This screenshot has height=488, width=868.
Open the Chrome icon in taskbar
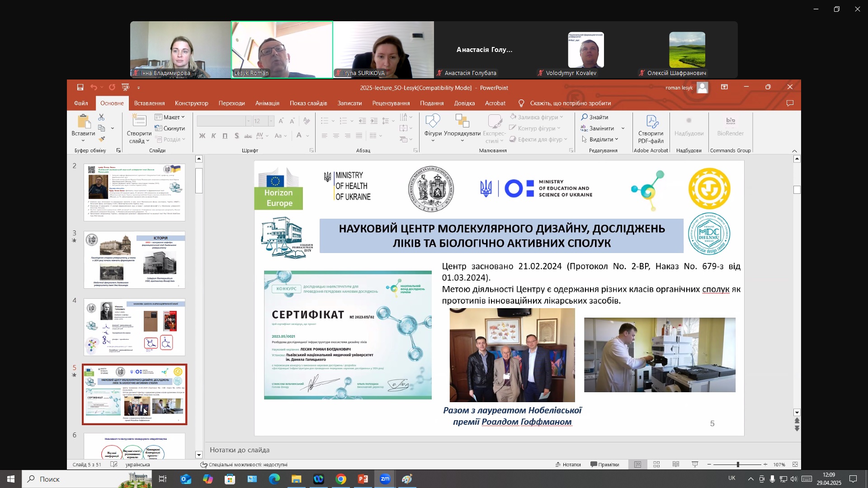click(341, 479)
